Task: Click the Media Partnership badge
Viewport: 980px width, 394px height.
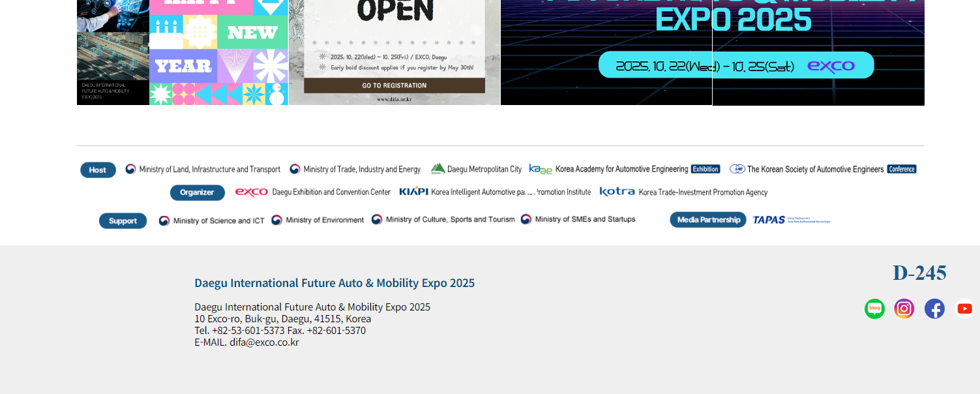Action: (x=708, y=220)
